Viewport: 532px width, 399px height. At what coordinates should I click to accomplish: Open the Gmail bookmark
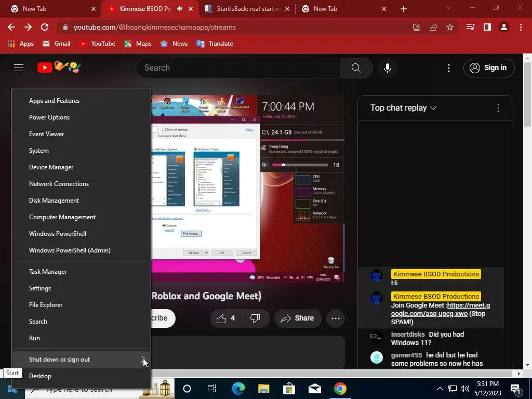(x=57, y=44)
